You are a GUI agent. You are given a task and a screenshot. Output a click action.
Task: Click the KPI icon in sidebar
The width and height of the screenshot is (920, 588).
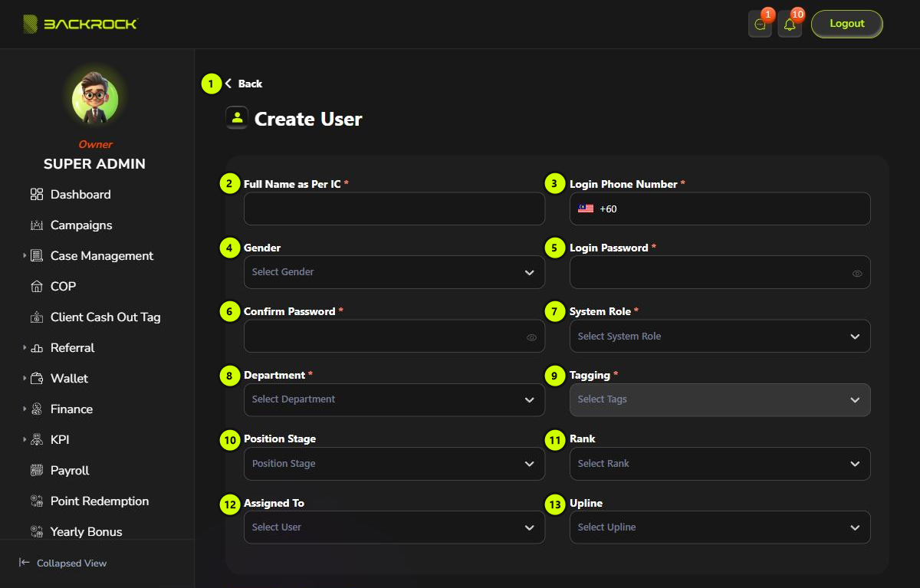[36, 440]
